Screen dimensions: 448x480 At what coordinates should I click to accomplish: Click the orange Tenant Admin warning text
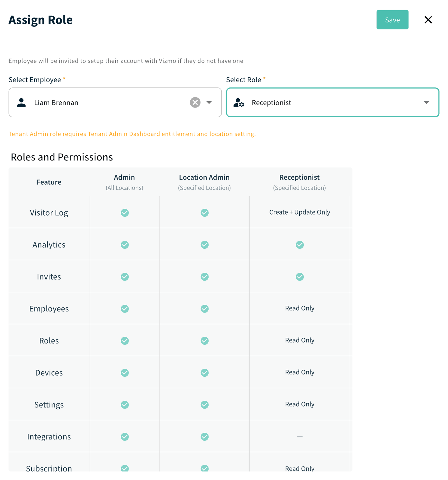[132, 134]
